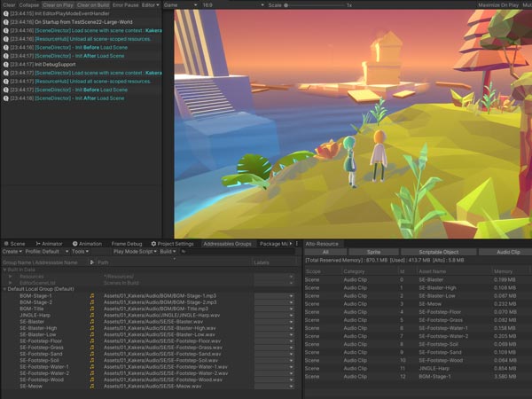Switch to the Addressables Groups tab
The image size is (532, 399).
point(228,243)
